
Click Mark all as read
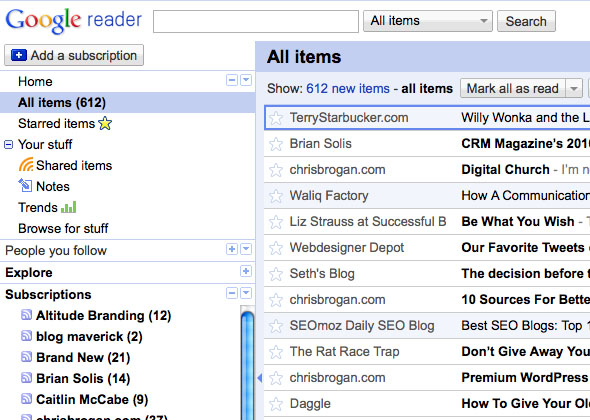pyautogui.click(x=512, y=88)
